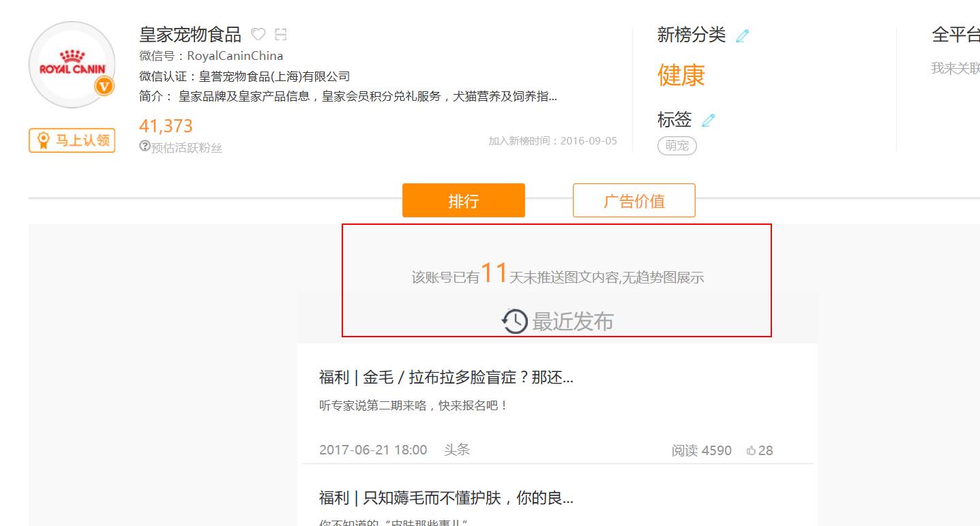Click the 微信认证 company name line

click(244, 76)
